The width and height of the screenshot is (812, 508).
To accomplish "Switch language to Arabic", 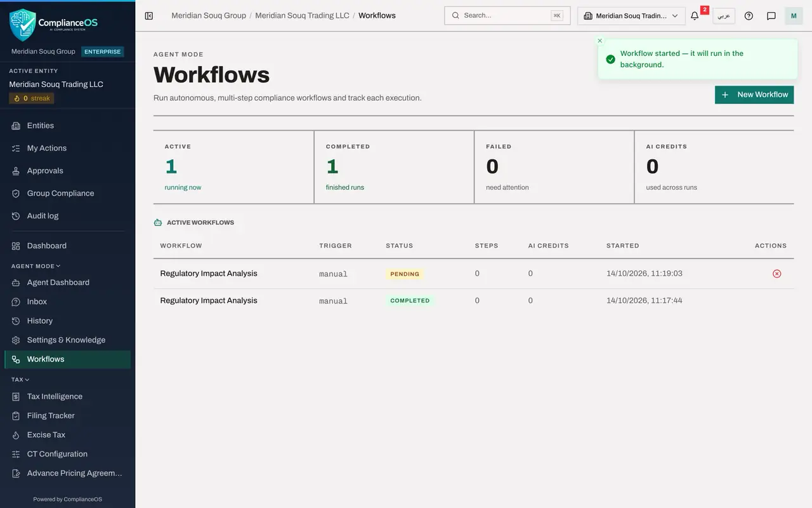I will (x=724, y=16).
